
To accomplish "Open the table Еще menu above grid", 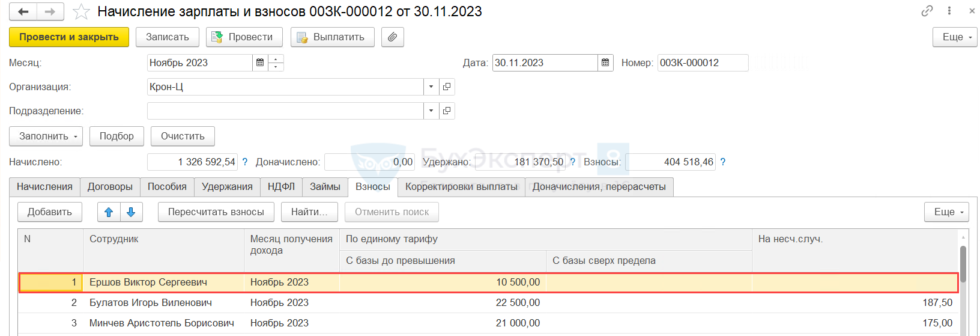I will click(946, 212).
